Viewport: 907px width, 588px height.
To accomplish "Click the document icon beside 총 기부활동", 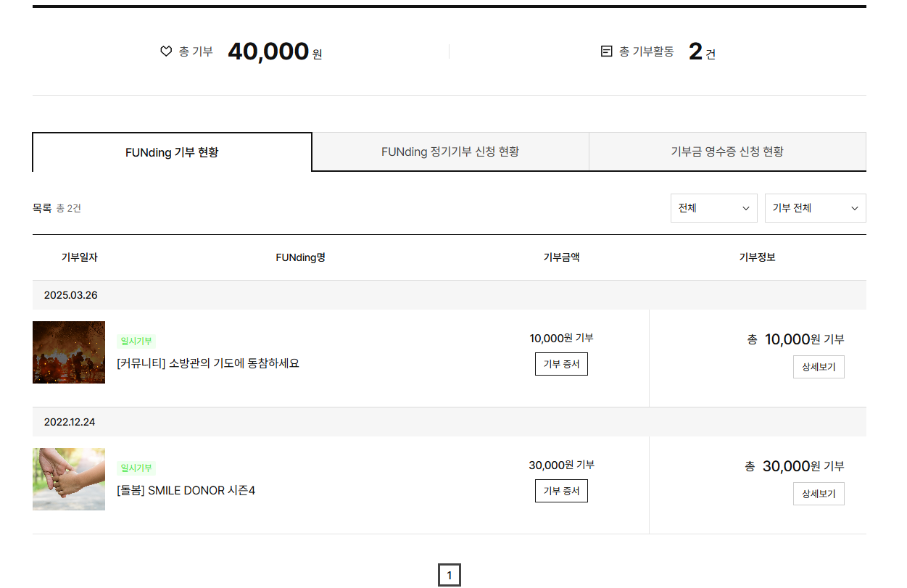I will tap(607, 51).
